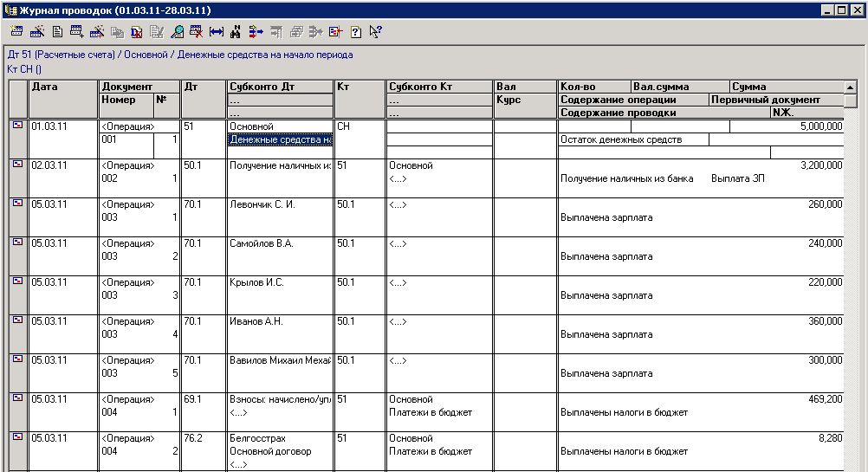This screenshot has width=868, height=472.
Task: Click the grayed-out merging arrows icon
Action: point(315,32)
